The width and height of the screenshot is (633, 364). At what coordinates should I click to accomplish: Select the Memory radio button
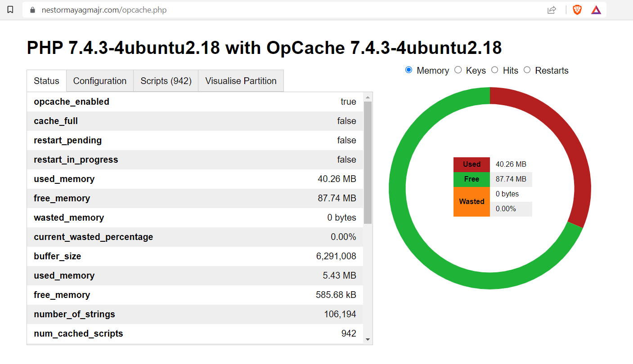409,70
